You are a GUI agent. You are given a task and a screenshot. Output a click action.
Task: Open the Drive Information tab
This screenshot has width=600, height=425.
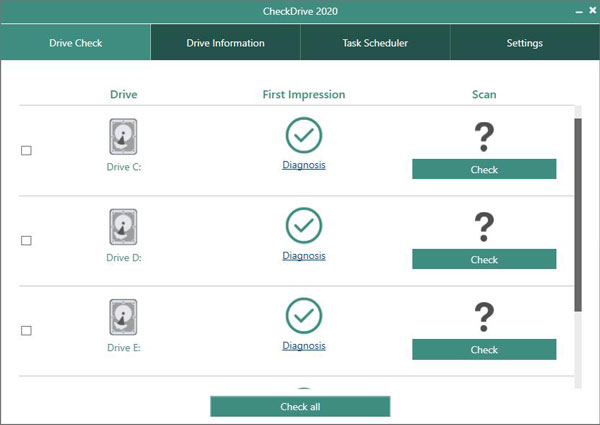(x=225, y=42)
